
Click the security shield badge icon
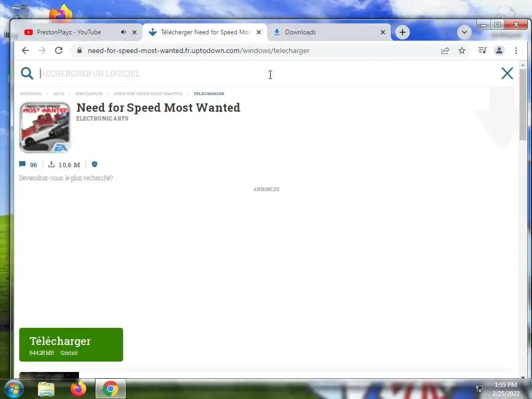click(x=95, y=164)
